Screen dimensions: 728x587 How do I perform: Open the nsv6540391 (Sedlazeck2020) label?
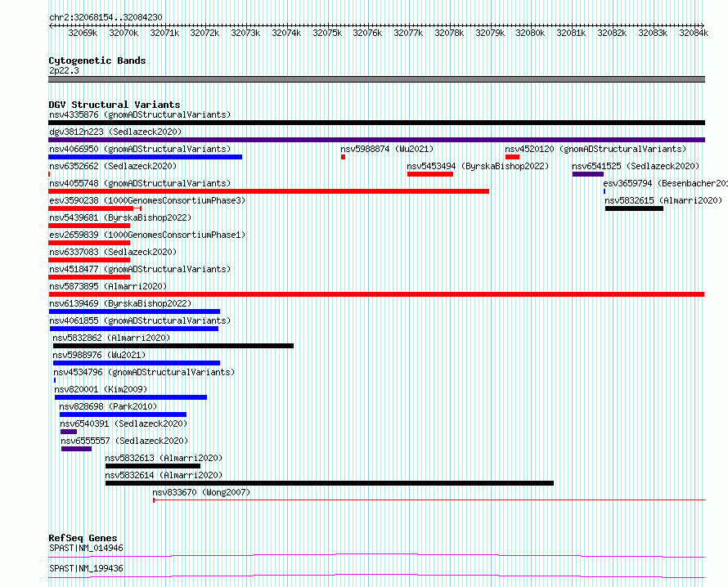[124, 423]
